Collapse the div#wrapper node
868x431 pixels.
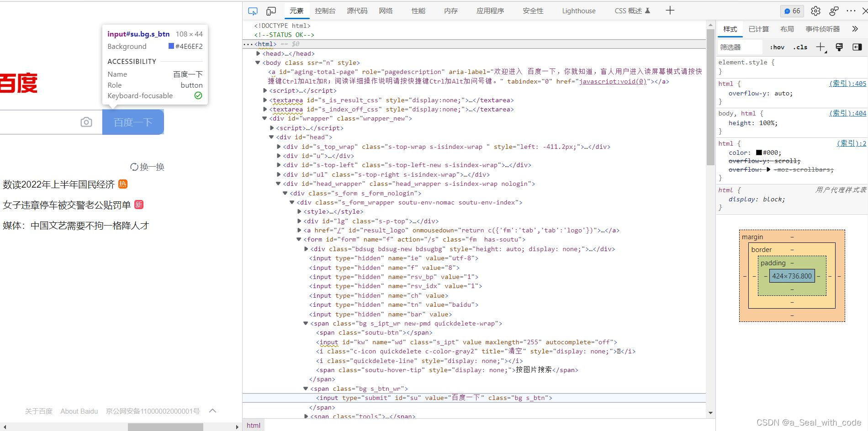[x=265, y=118]
